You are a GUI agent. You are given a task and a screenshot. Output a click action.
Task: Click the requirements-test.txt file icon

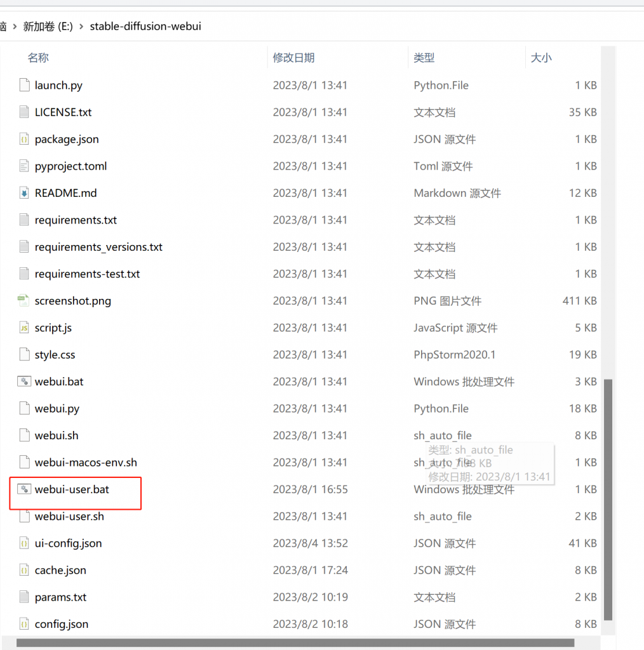tap(25, 274)
